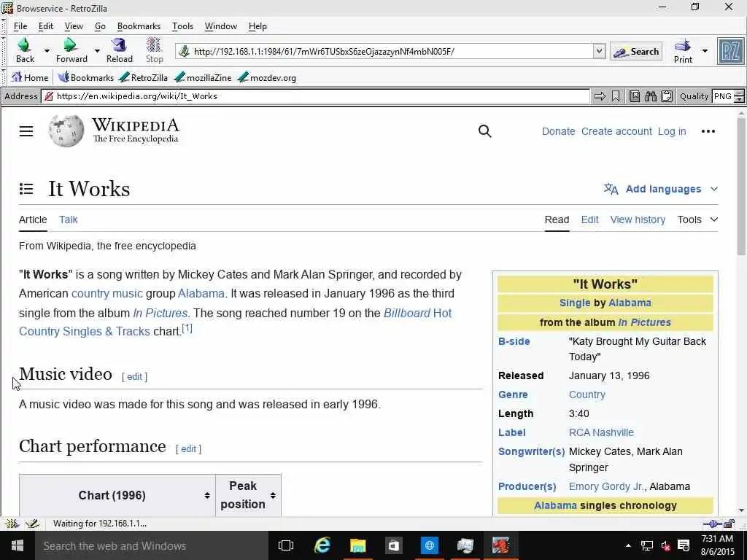Viewport: 747px width, 560px height.
Task: Reload the current page
Action: pyautogui.click(x=119, y=50)
